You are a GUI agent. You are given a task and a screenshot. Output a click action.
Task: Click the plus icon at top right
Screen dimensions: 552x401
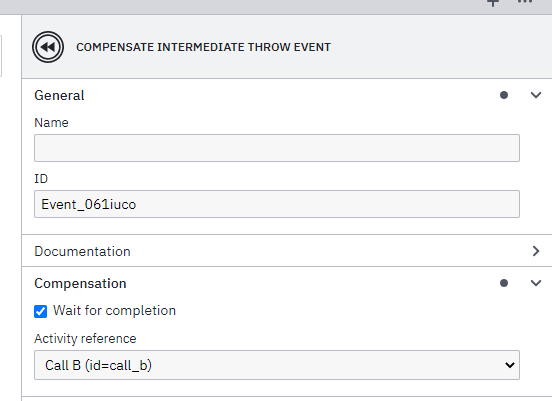click(493, 3)
